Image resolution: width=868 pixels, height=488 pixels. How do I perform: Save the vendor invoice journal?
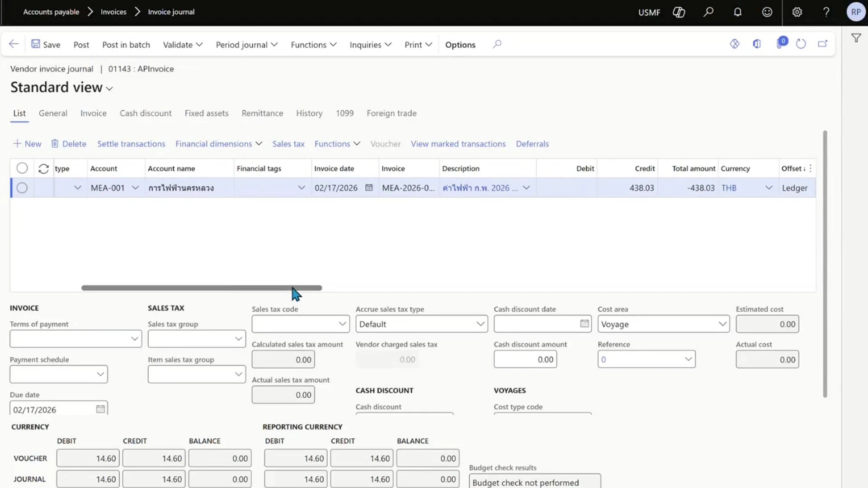pos(46,44)
